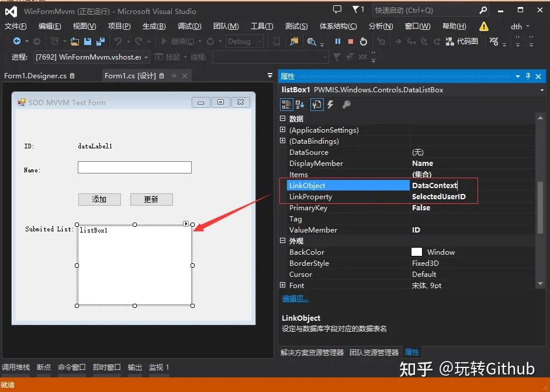Open the 帮助(H) menu
The width and height of the screenshot is (550, 392).
[454, 26]
